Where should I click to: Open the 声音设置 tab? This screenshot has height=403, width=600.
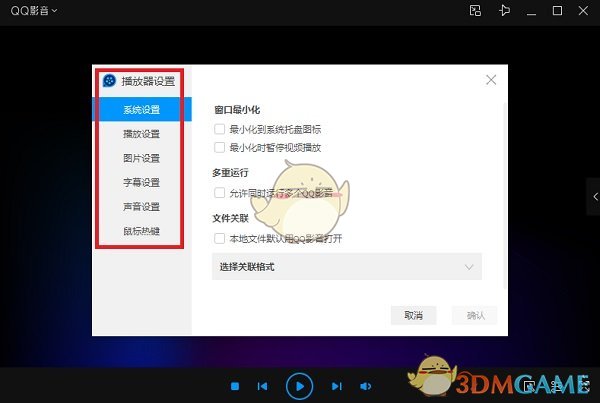pos(142,207)
